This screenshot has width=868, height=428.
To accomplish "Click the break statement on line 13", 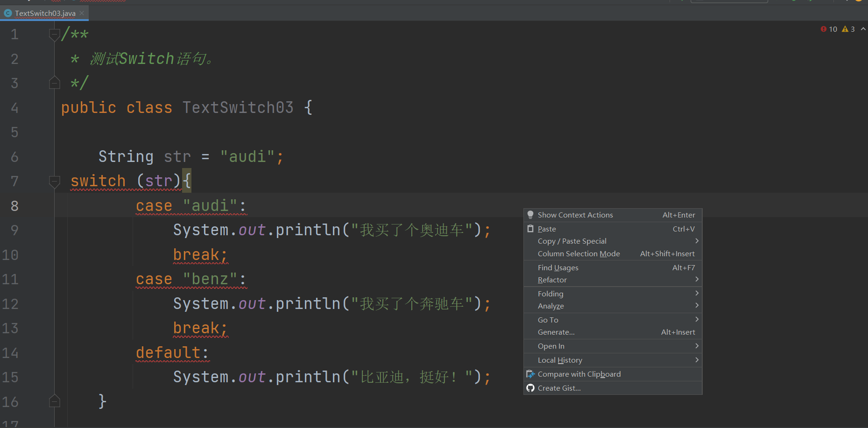I will [200, 328].
